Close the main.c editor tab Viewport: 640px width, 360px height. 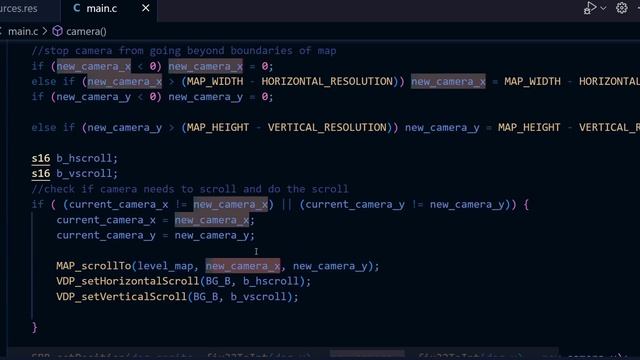pos(145,8)
